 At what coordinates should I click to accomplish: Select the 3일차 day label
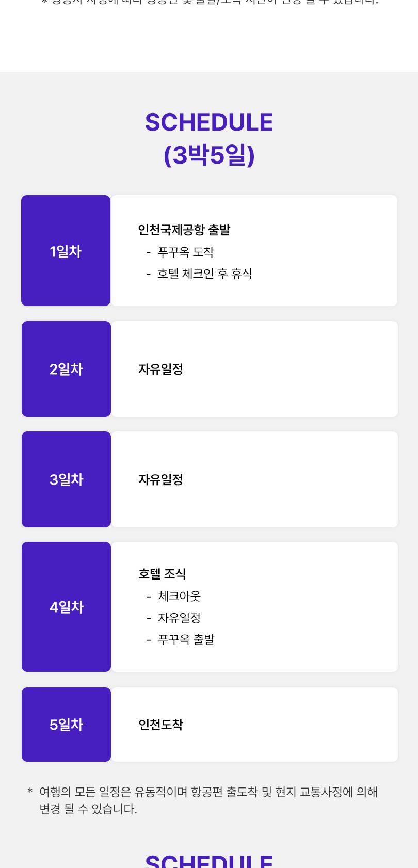(66, 479)
